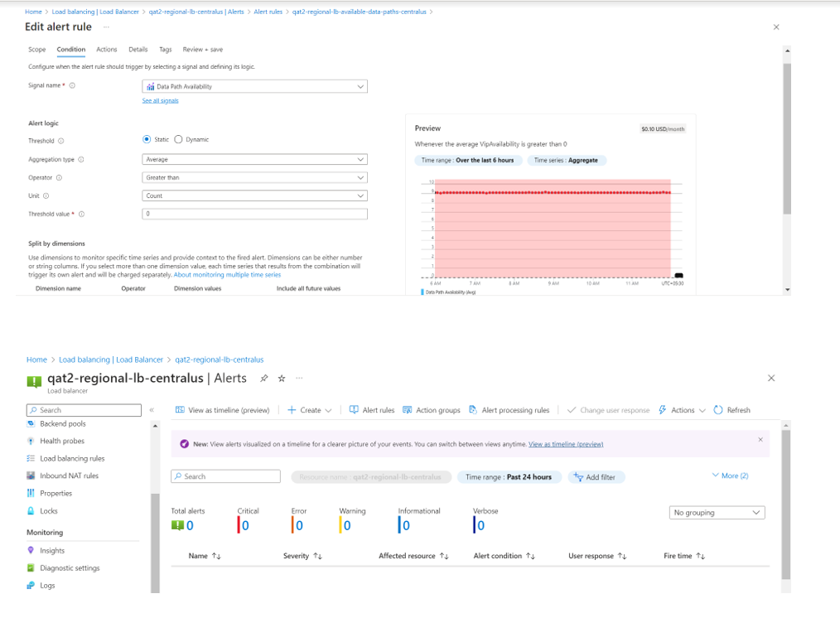
Task: Select the Static threshold radio button
Action: pos(147,139)
